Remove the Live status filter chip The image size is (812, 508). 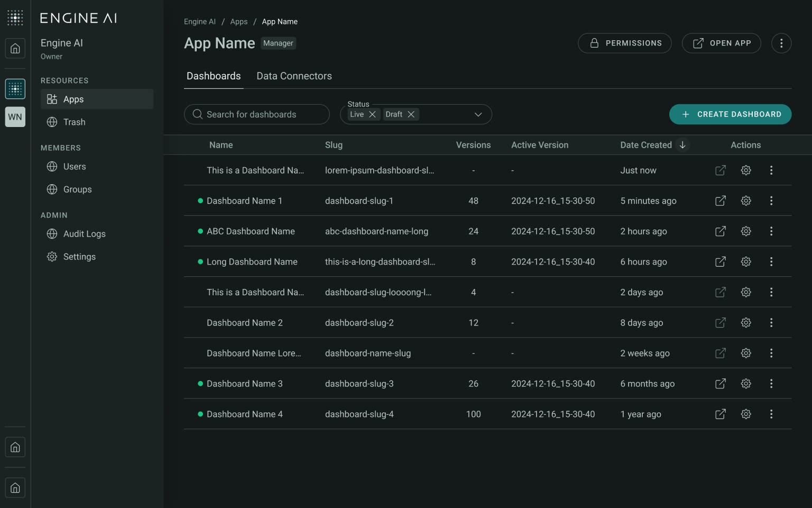(x=372, y=114)
